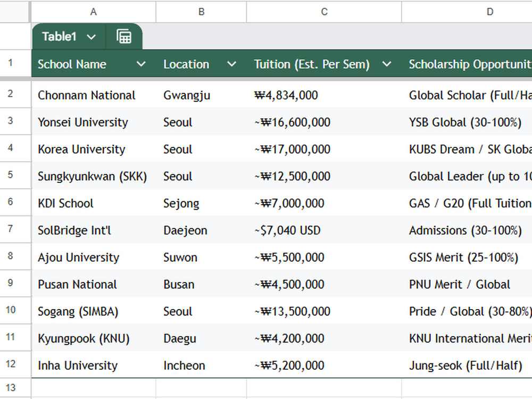Select the ~$7,040 USD tuition cell
532x399 pixels.
(324, 230)
